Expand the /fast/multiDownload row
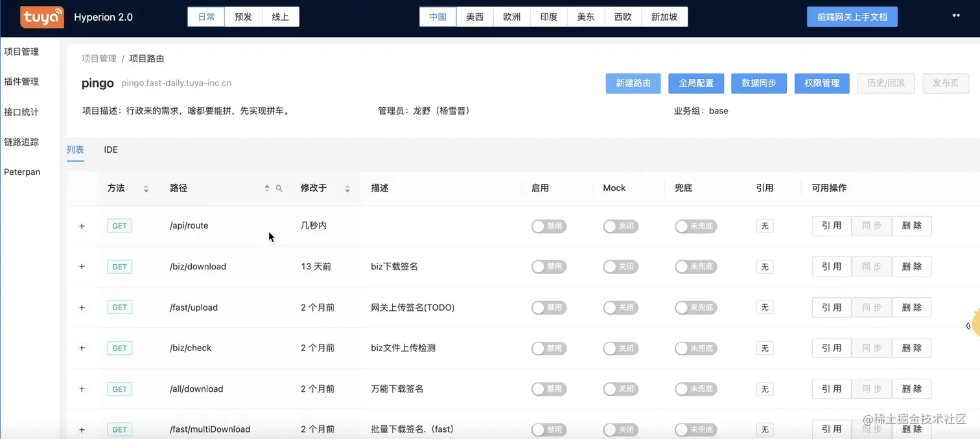The width and height of the screenshot is (980, 439). [x=82, y=429]
